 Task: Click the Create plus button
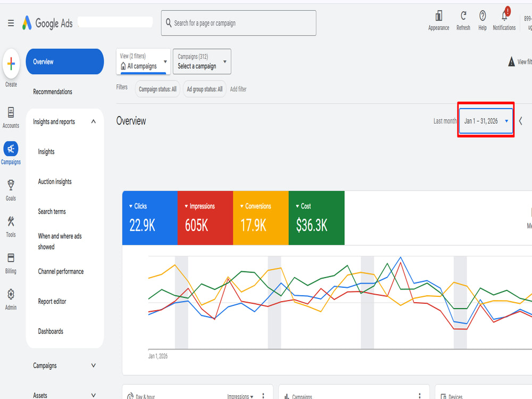tap(11, 64)
